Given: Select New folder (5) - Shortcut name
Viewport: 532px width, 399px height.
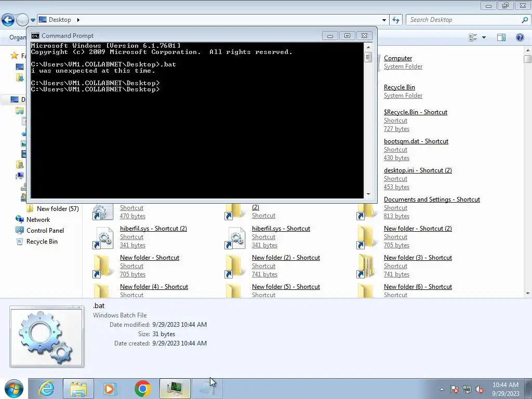Looking at the screenshot, I should click(286, 287).
